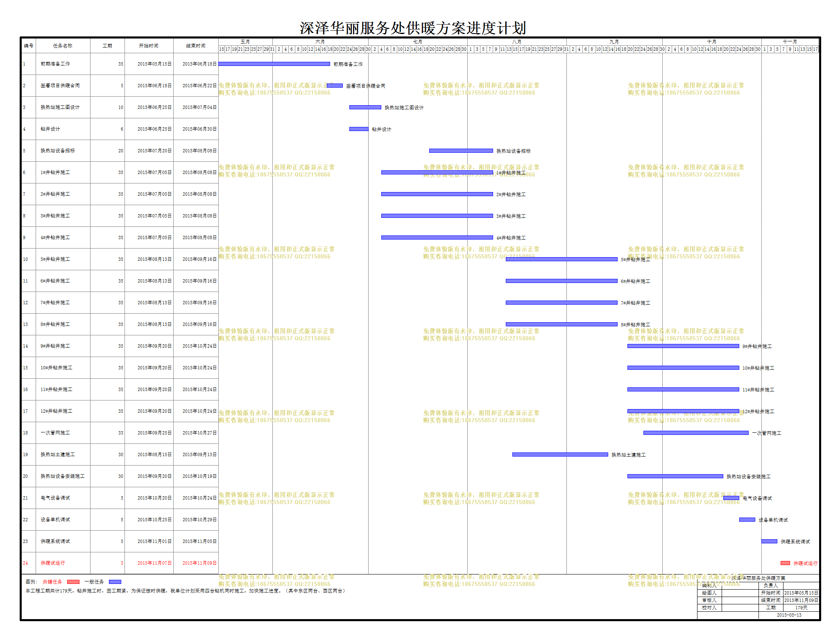
Task: Click start date 2015年07月20日 in row 5
Action: tap(155, 151)
